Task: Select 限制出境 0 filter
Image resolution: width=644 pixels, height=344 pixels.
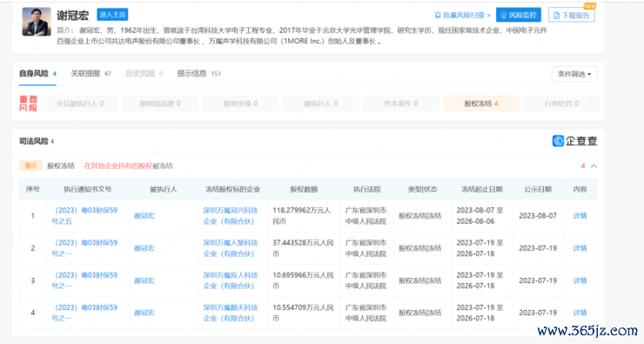Action: [x=241, y=104]
